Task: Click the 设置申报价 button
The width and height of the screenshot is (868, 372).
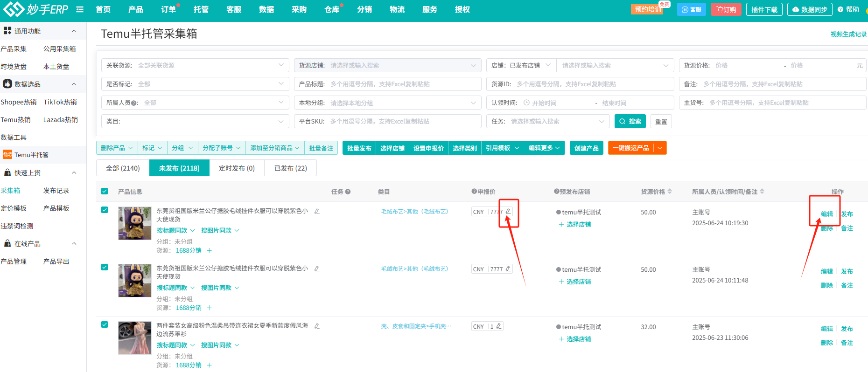Action: pyautogui.click(x=428, y=148)
